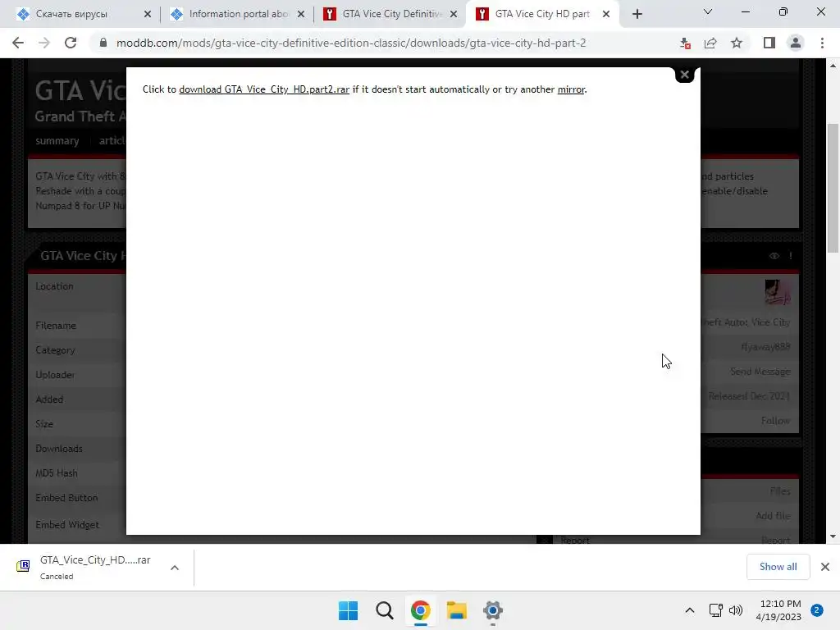Go back to the previous page
This screenshot has height=630, width=840.
pos(18,43)
